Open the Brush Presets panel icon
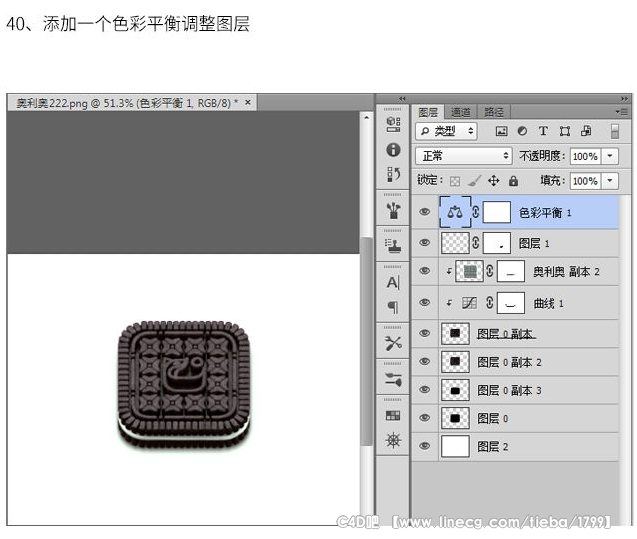Screen dimensions: 637x539 [x=393, y=210]
